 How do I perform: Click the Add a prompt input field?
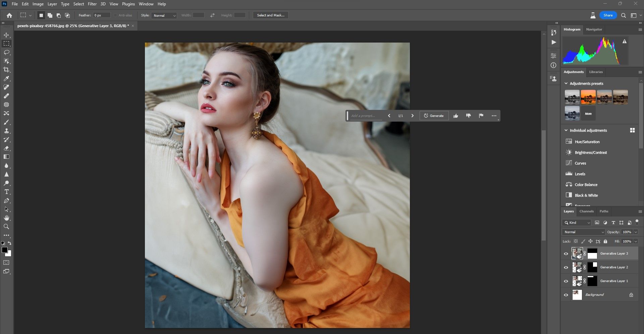(x=366, y=116)
